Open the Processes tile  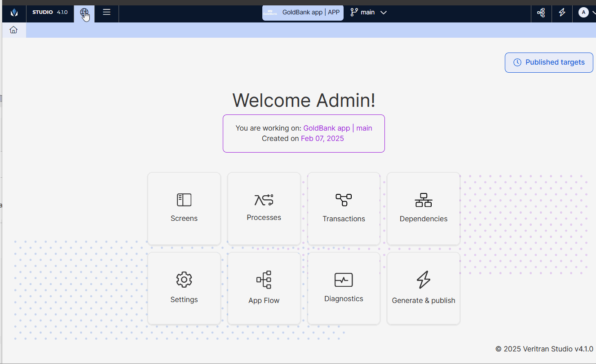pos(264,209)
